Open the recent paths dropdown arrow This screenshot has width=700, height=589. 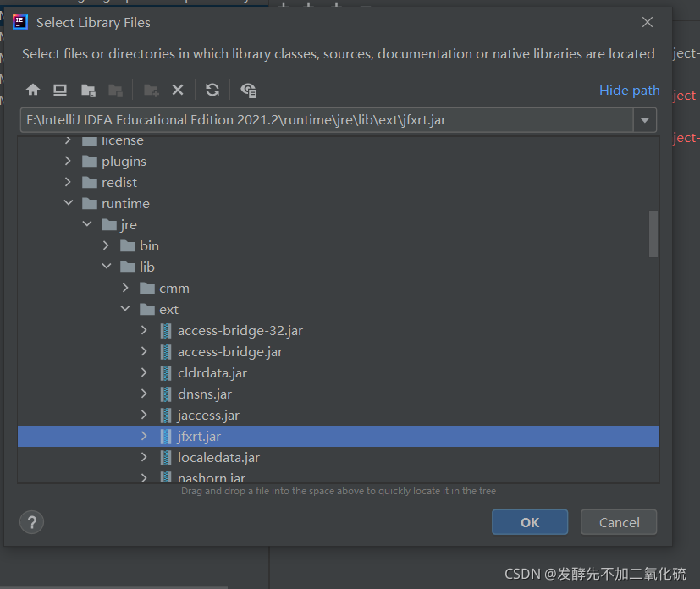(645, 120)
